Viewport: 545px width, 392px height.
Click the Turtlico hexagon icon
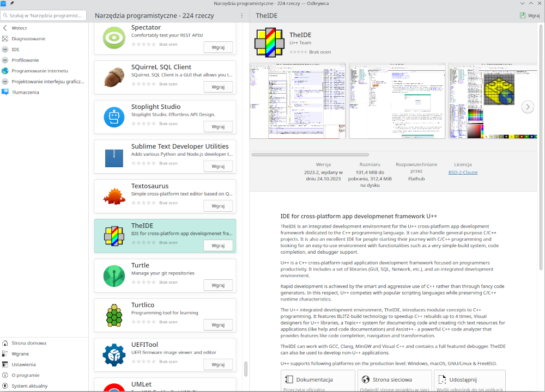(114, 316)
